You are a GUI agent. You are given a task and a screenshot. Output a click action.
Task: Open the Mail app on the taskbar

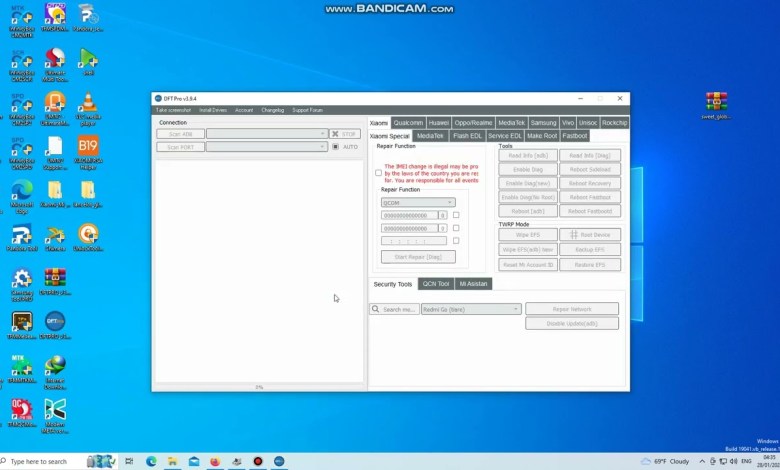(194, 462)
